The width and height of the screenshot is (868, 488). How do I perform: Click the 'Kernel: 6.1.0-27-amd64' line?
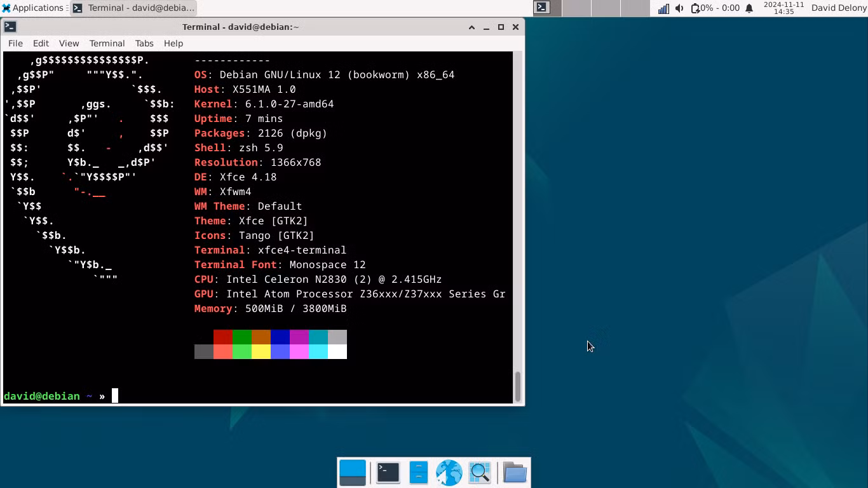click(264, 104)
